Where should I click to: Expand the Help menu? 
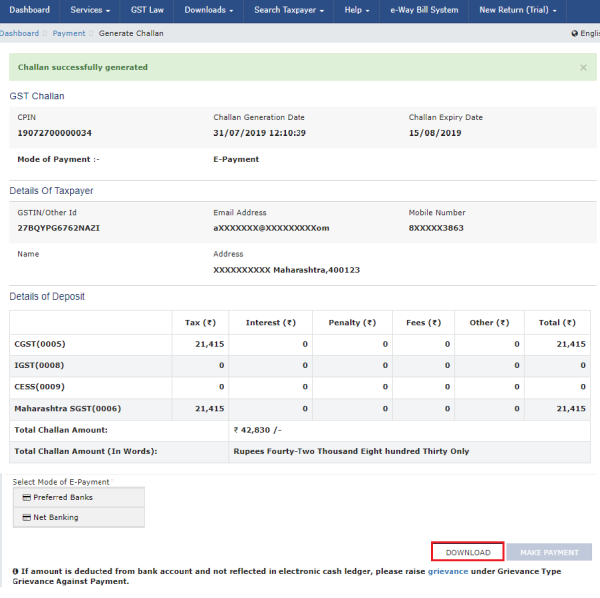[x=358, y=10]
